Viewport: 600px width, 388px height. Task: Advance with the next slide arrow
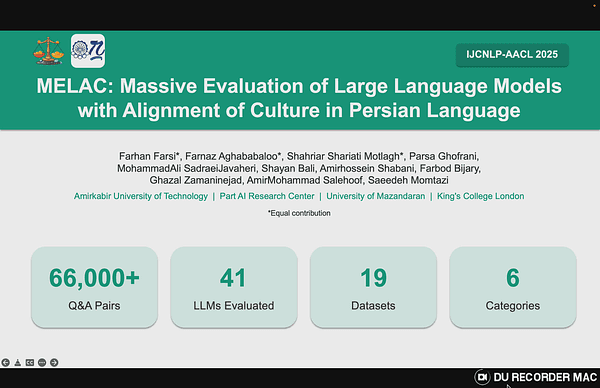click(x=54, y=362)
